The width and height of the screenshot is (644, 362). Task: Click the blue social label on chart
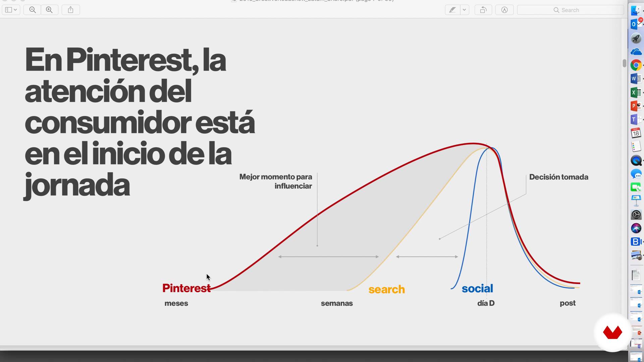point(477,289)
